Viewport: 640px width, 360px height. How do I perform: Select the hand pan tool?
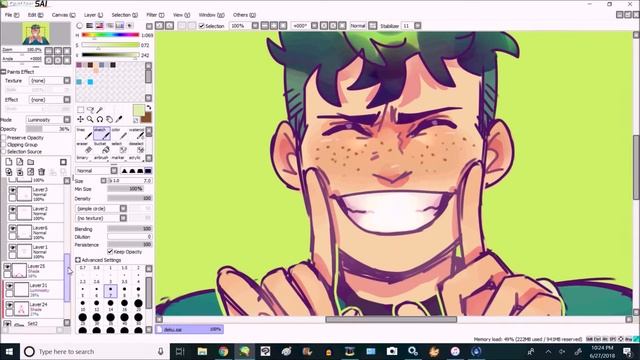coord(109,119)
